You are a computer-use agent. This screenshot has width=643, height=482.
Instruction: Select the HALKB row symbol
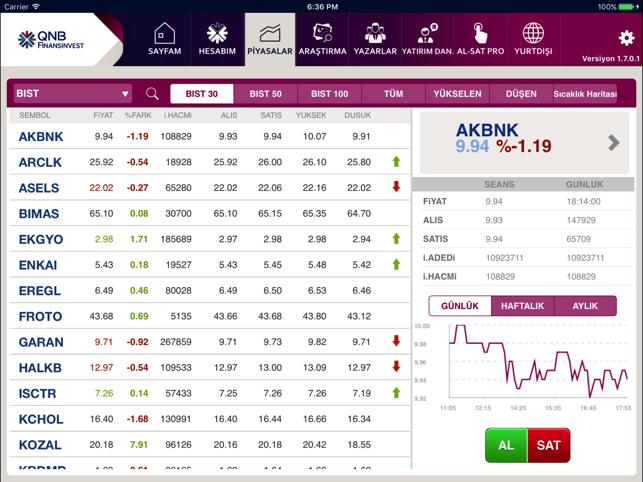pos(40,368)
